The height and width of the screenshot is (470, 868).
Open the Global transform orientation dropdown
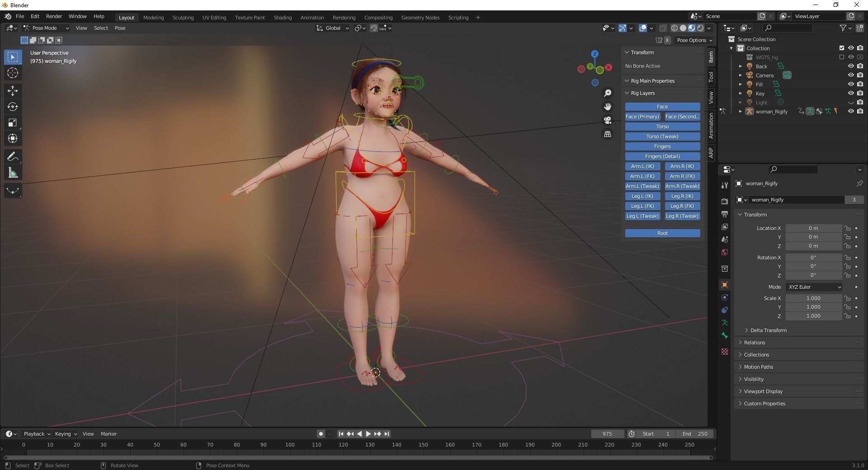pyautogui.click(x=333, y=28)
